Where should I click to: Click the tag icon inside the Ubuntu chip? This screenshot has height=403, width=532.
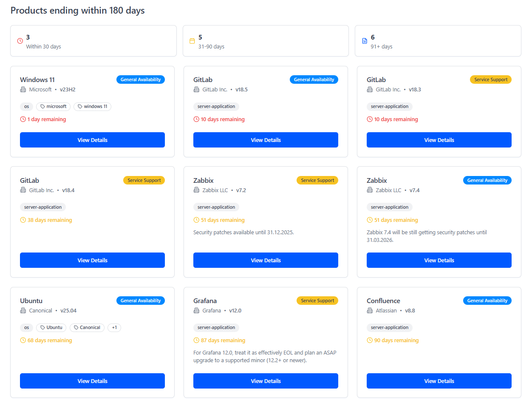42,327
